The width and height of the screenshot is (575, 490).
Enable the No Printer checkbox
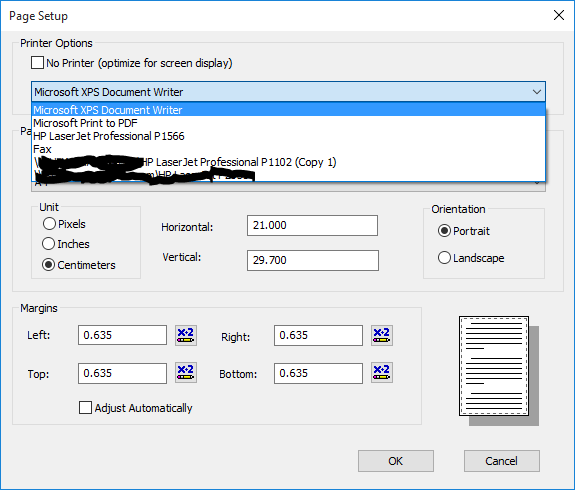37,63
